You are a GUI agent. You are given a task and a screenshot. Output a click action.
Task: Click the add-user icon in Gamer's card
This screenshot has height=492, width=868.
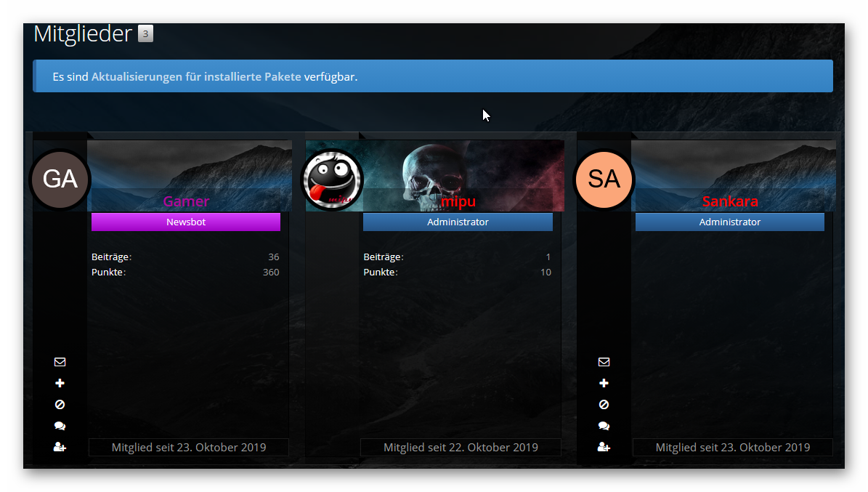(x=60, y=447)
